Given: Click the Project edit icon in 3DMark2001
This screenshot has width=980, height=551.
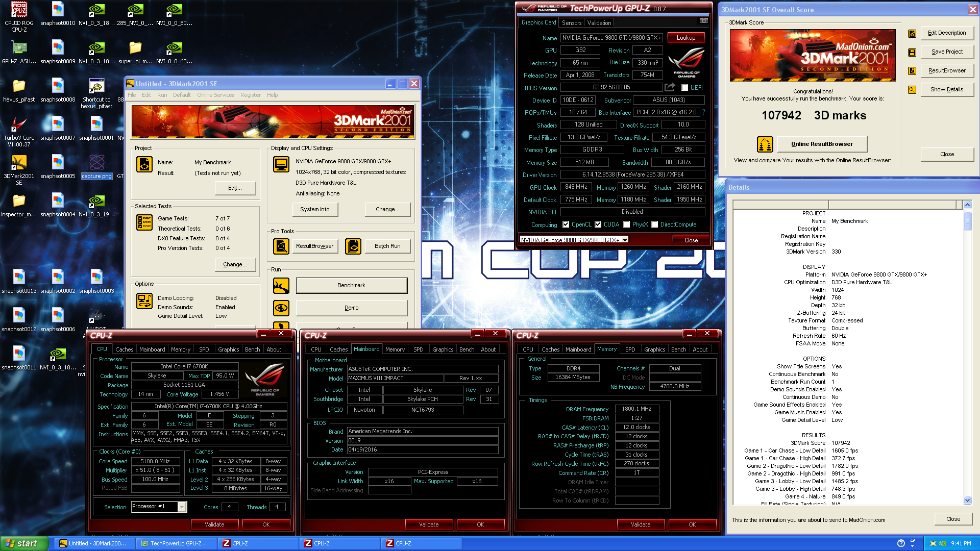Looking at the screenshot, I should [x=144, y=164].
